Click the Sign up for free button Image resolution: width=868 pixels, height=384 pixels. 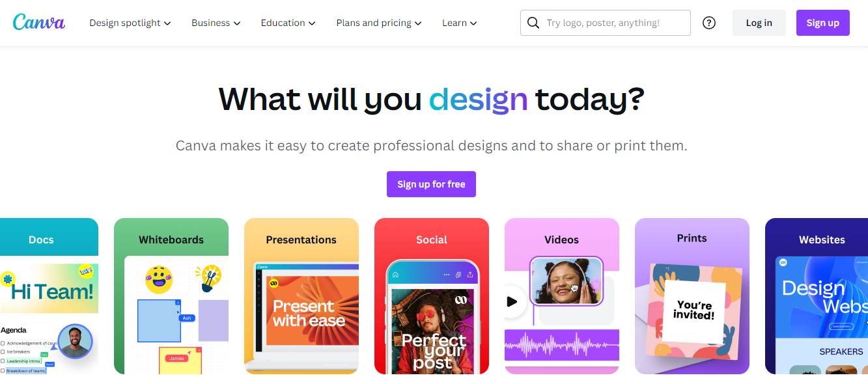tap(431, 184)
